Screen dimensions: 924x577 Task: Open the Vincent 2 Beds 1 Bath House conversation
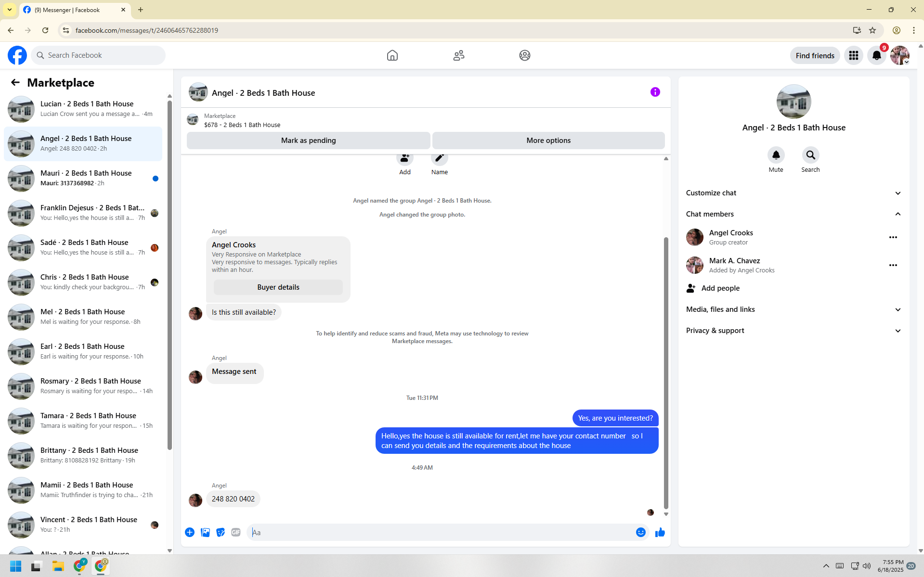point(83,525)
